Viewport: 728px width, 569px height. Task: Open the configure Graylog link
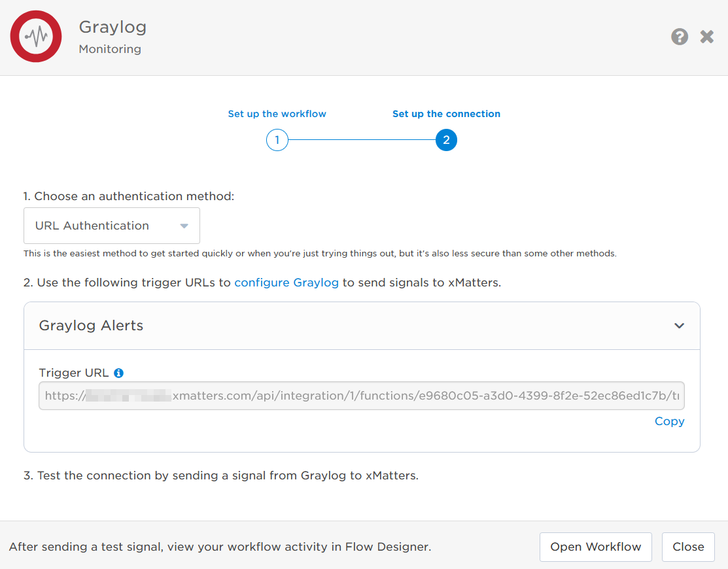286,283
